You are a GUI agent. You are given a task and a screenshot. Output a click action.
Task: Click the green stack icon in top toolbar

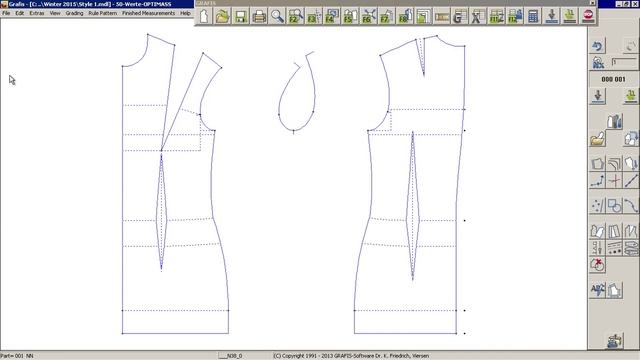click(x=570, y=16)
